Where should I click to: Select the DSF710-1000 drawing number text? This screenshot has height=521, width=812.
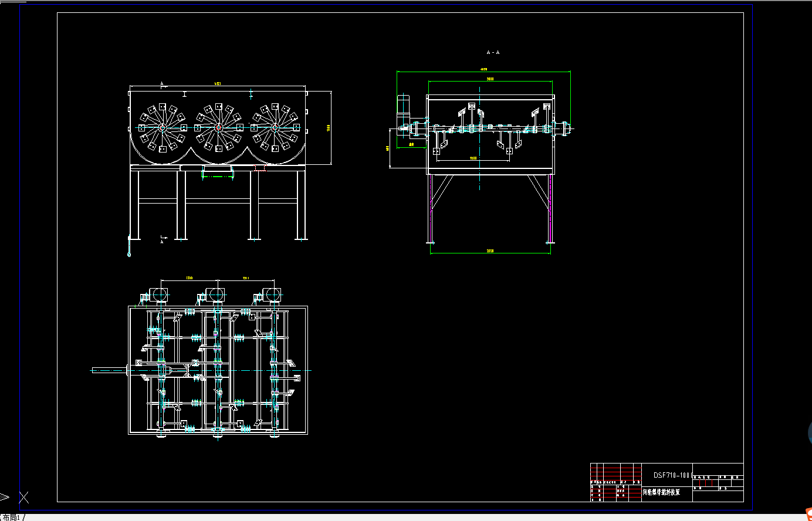[x=673, y=475]
